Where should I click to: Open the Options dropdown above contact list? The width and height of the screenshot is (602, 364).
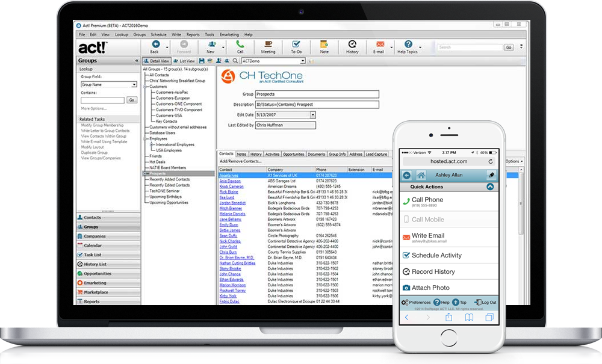[x=514, y=161]
